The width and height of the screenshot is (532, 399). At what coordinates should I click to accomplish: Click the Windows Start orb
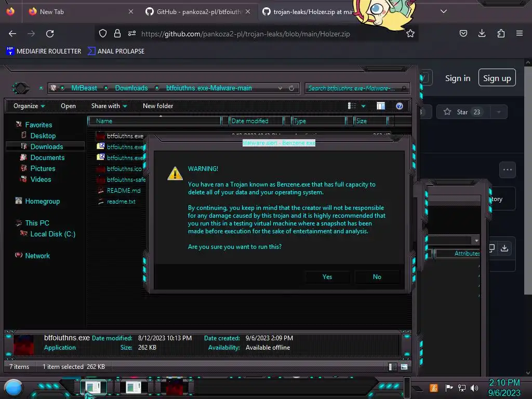click(14, 388)
